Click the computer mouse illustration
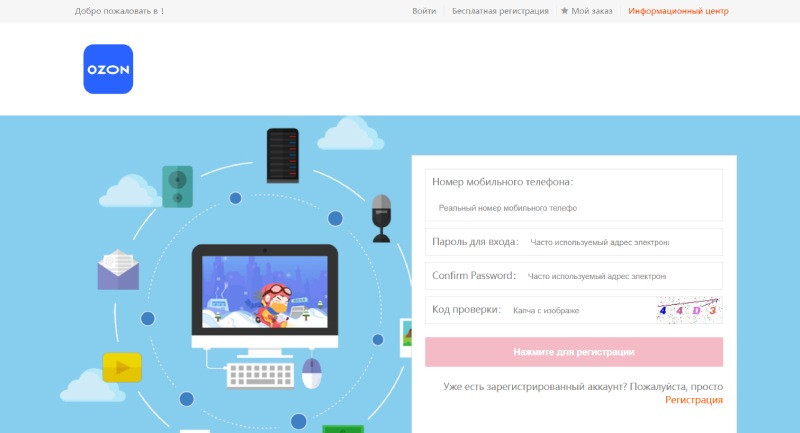The height and width of the screenshot is (433, 800). (312, 373)
